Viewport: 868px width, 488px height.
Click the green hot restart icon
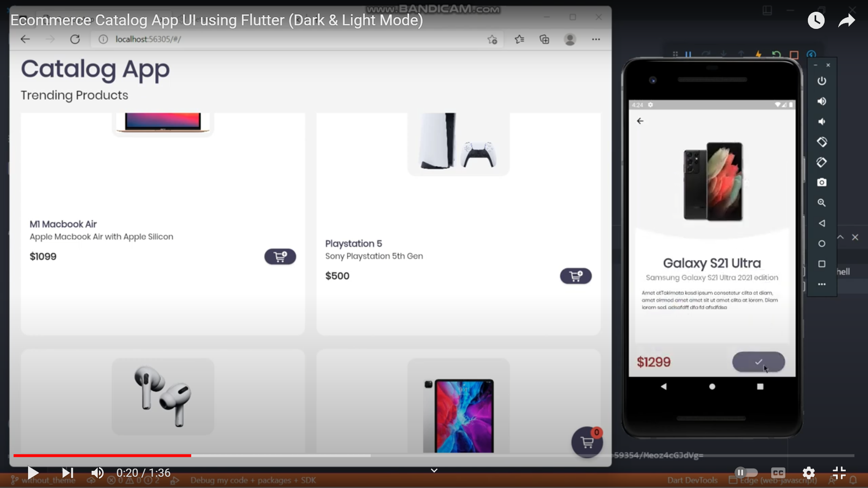[x=777, y=55]
